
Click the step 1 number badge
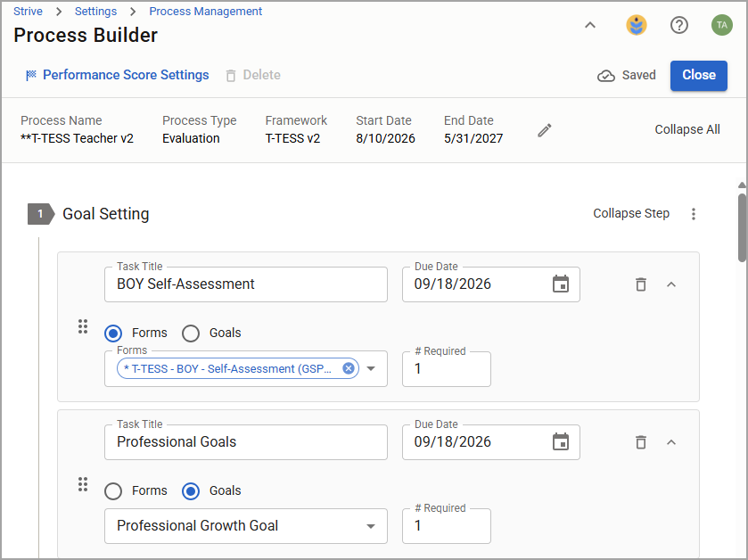pyautogui.click(x=41, y=214)
